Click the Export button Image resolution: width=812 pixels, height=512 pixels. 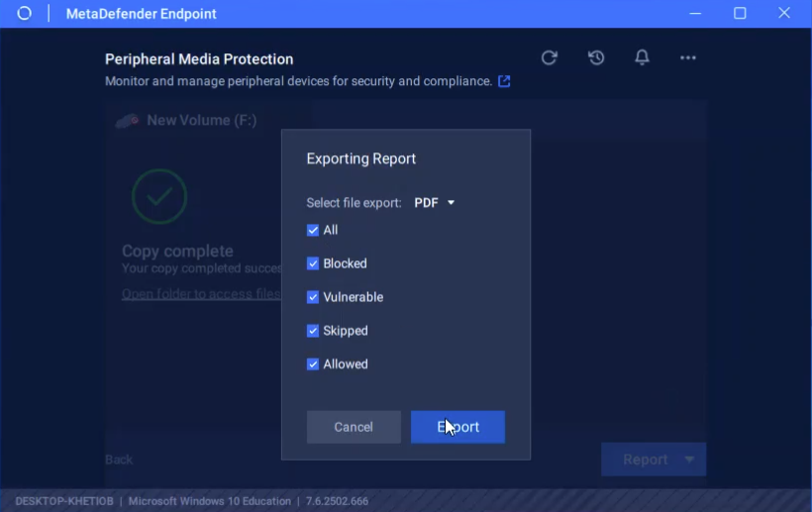pos(457,427)
